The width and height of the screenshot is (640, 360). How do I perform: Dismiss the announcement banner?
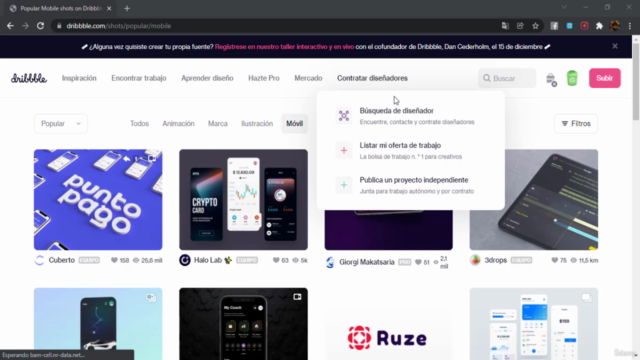[x=615, y=46]
